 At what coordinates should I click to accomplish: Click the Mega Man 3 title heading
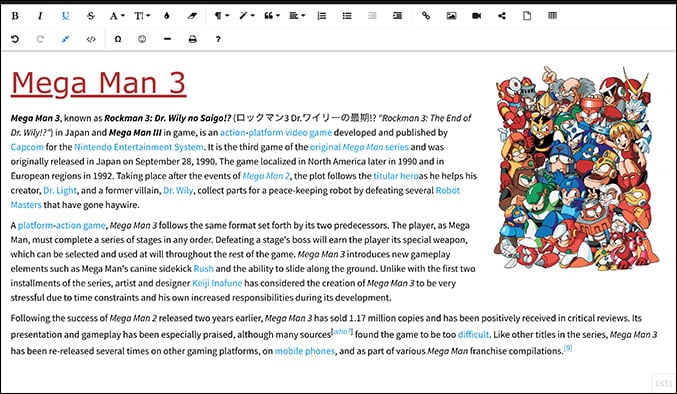[x=98, y=83]
